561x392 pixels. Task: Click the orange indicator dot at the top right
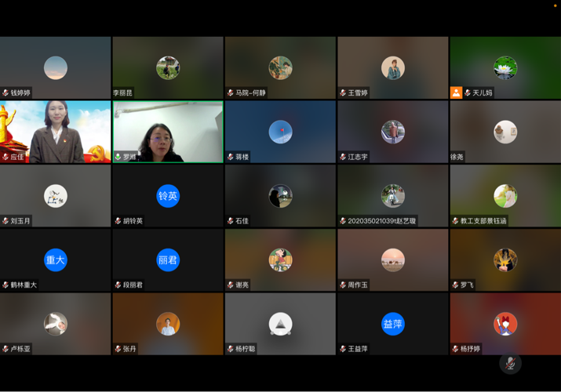[556, 5]
